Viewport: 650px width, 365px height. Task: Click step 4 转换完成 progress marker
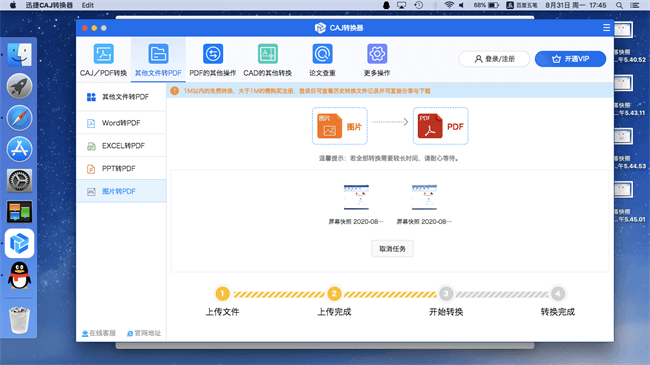pos(558,294)
